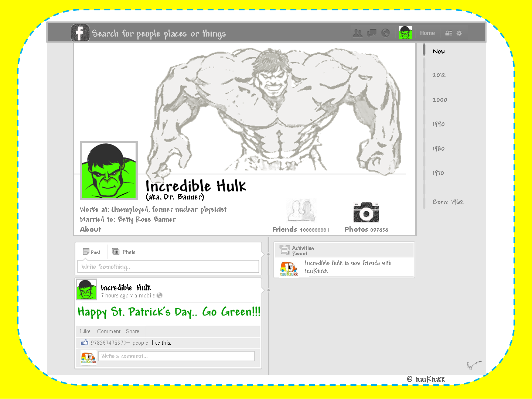Open messages icon in top bar
Viewport: 532px width, 399px height.
click(x=372, y=33)
